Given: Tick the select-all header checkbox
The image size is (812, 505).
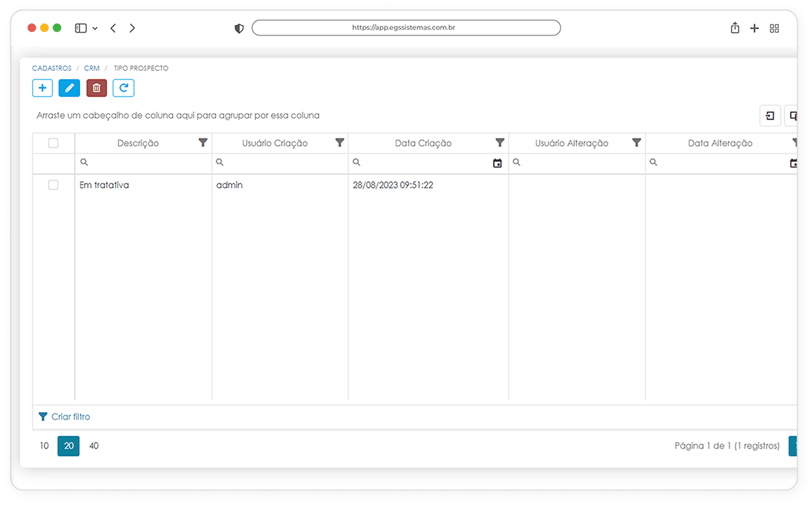Looking at the screenshot, I should pos(53,143).
